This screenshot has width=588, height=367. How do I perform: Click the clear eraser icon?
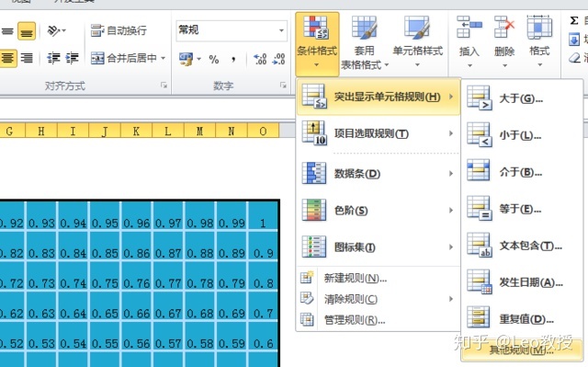pyautogui.click(x=574, y=58)
